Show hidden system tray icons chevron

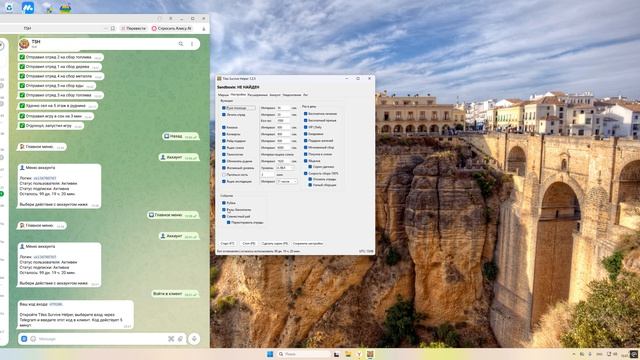coord(573,354)
